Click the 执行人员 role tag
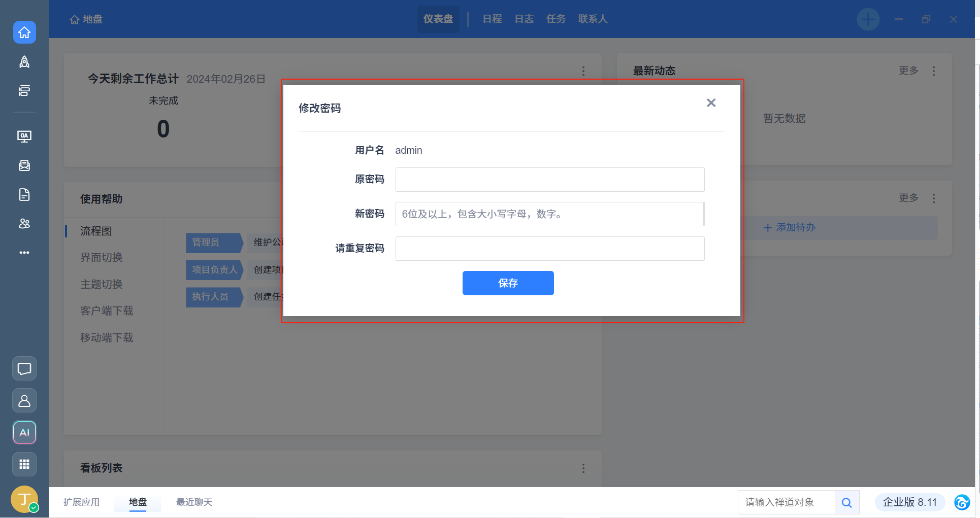This screenshot has width=980, height=518. click(214, 297)
